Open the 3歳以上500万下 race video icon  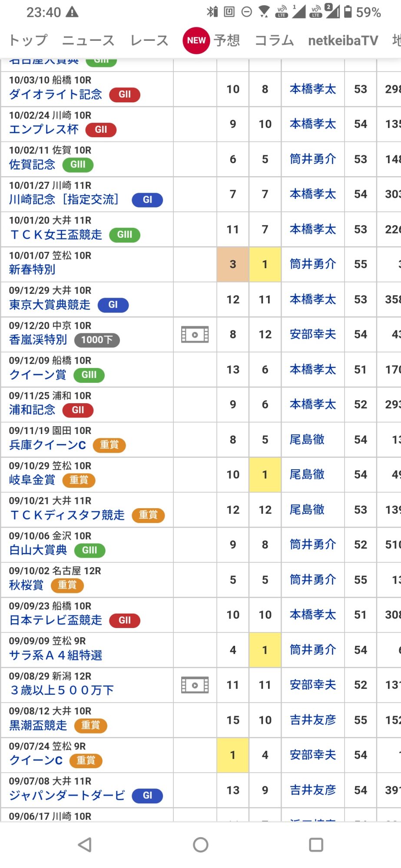point(195,685)
